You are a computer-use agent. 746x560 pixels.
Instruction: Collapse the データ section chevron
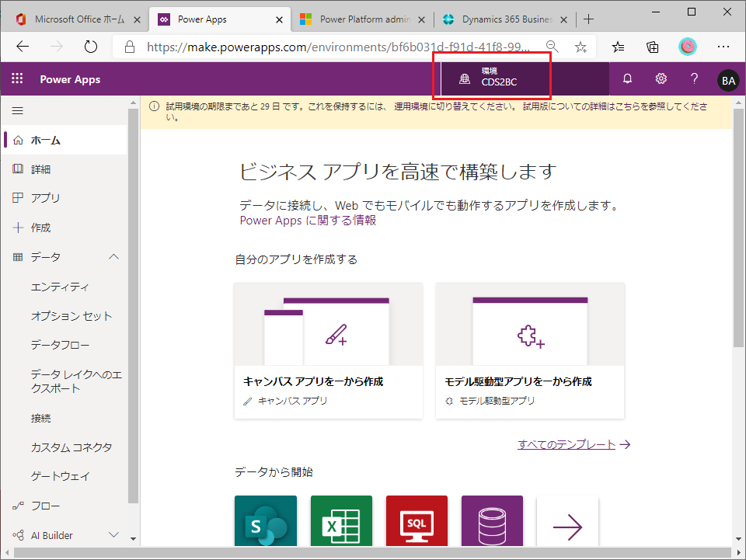[113, 257]
